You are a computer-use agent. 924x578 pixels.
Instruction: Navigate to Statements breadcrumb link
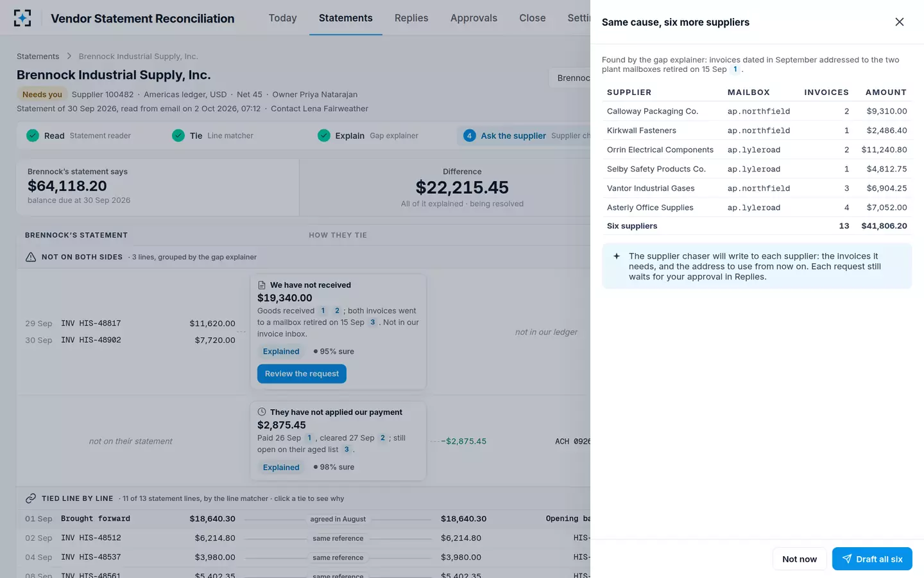click(x=38, y=57)
